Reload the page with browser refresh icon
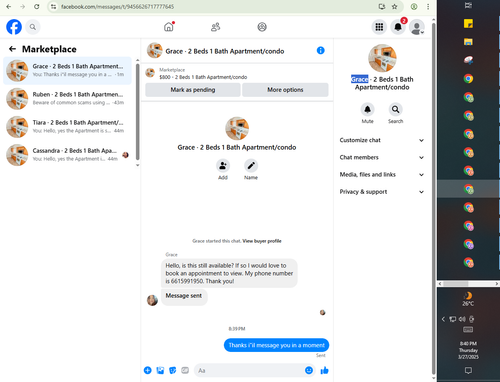This screenshot has width=500, height=382. point(37,7)
